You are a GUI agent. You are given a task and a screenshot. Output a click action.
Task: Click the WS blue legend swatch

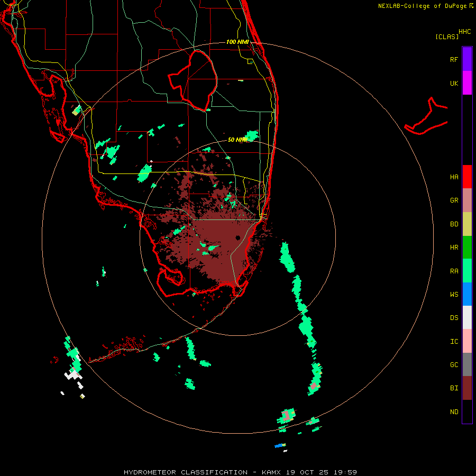pos(467,294)
